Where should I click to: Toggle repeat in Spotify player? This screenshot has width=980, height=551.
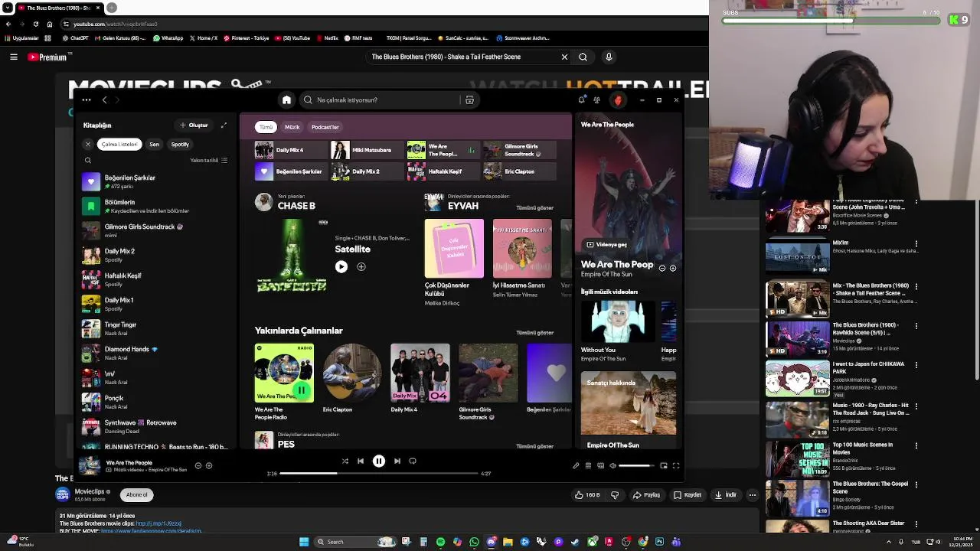pos(413,461)
